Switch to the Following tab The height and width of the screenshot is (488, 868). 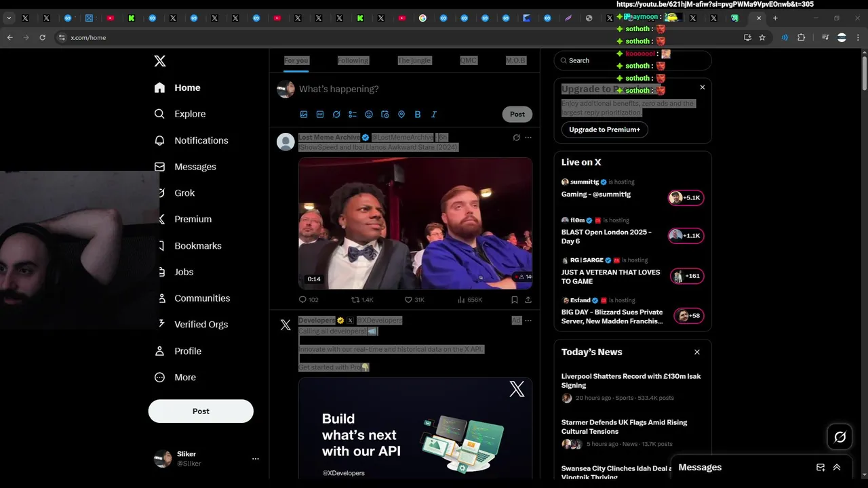tap(353, 60)
